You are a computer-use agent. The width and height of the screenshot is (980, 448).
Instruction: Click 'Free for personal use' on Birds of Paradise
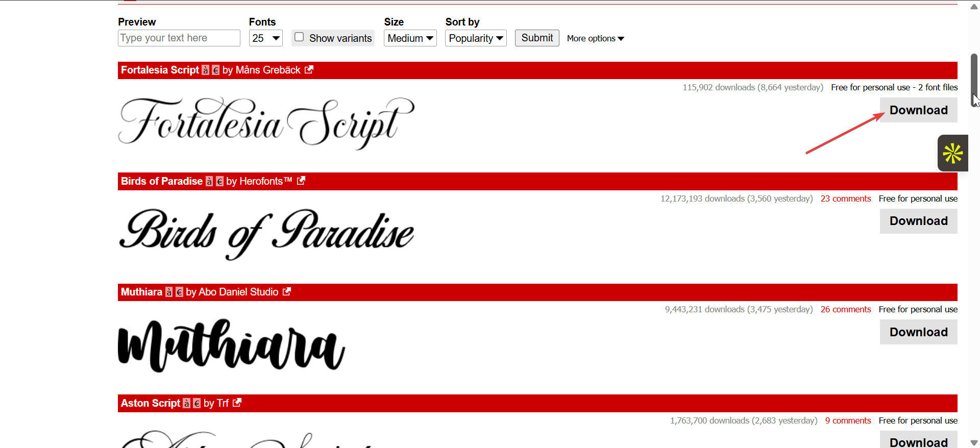(x=918, y=198)
